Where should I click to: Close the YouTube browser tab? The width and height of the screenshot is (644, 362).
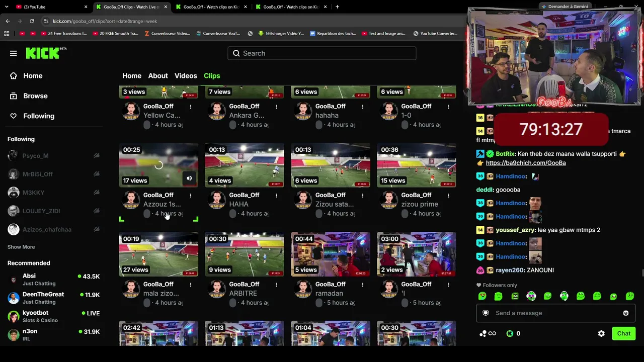[86, 7]
